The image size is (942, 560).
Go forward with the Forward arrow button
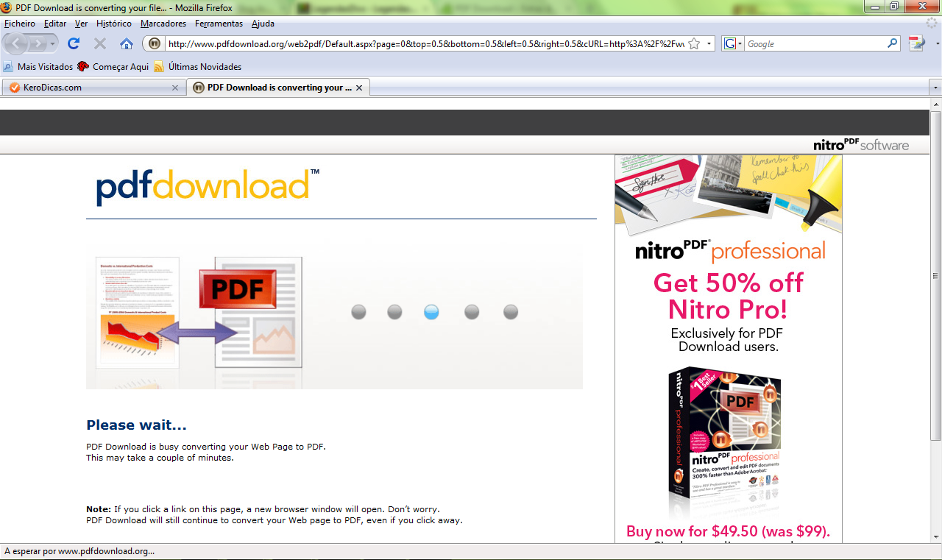tap(38, 43)
